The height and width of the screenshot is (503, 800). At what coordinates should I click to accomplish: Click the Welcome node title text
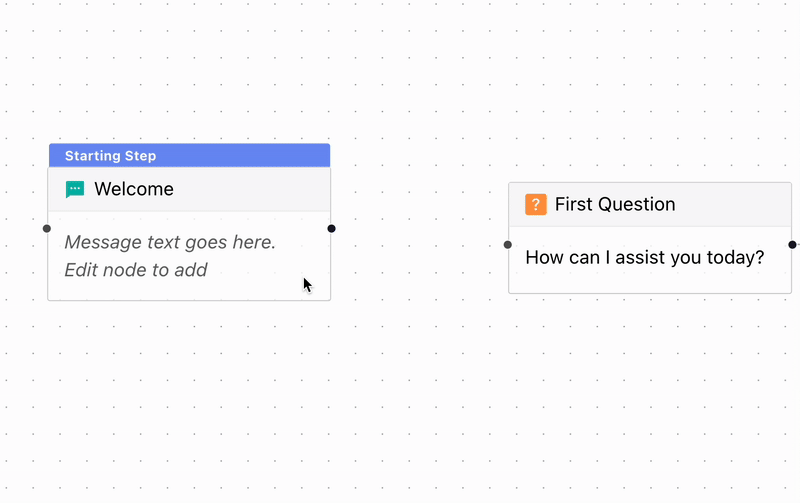pos(134,189)
